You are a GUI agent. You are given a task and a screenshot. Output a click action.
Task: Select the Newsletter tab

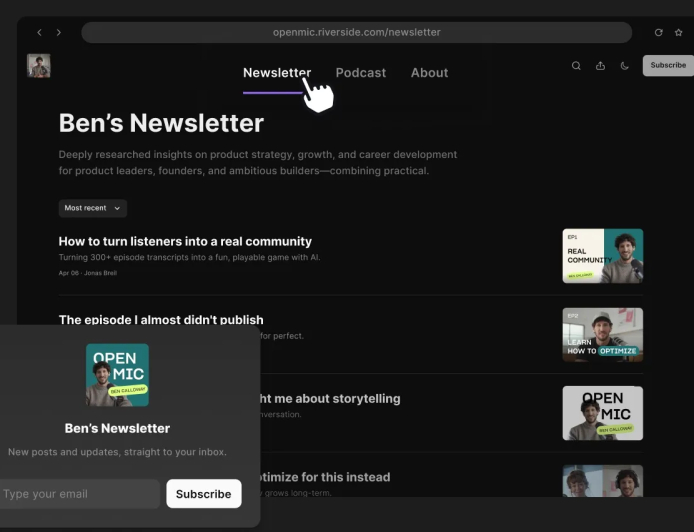click(x=277, y=73)
